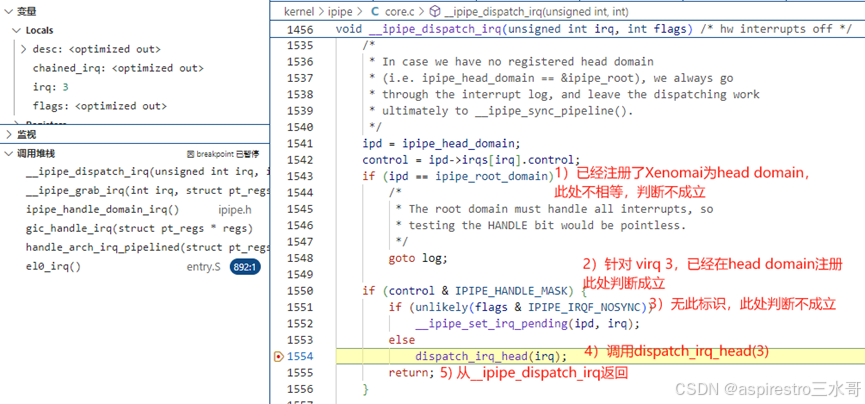Click the breakpoint 已暂停 status label
This screenshot has height=404, width=865.
click(227, 154)
